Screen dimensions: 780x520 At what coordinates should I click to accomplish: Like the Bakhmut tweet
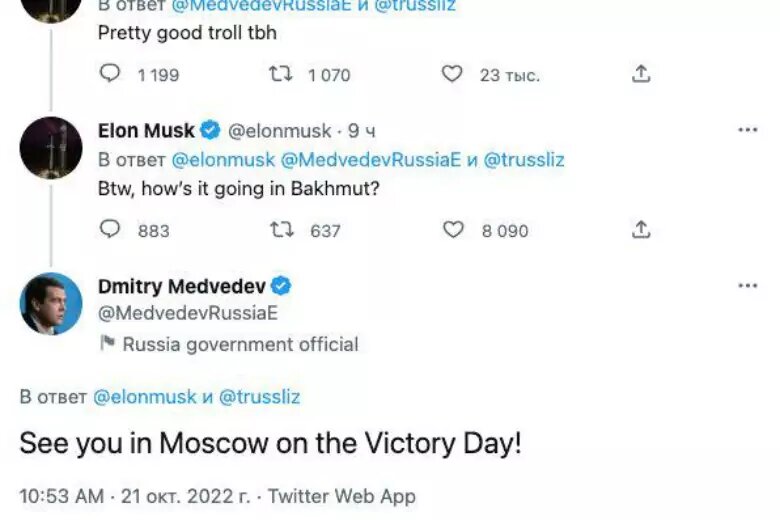click(x=453, y=230)
